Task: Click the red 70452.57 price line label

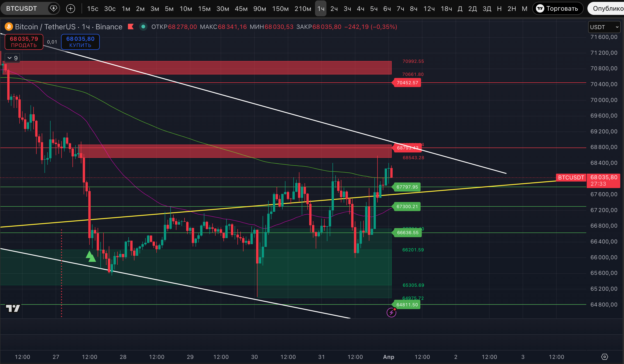Action: 407,83
